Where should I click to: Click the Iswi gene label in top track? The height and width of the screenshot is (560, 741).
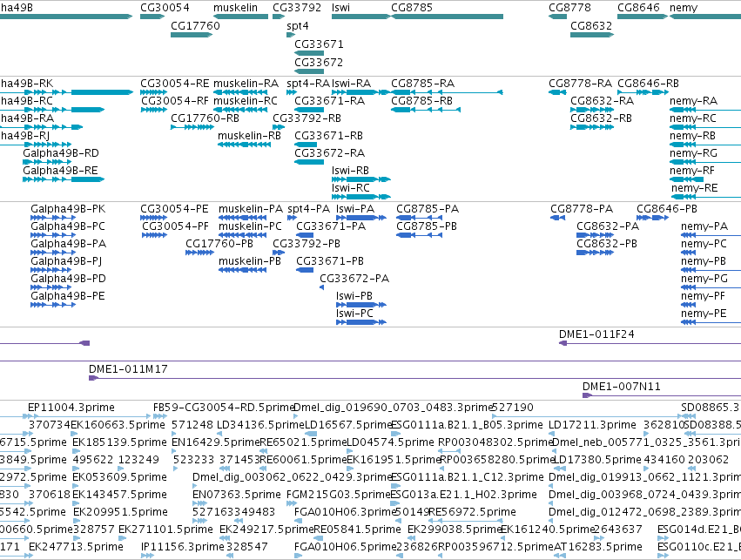[x=340, y=8]
